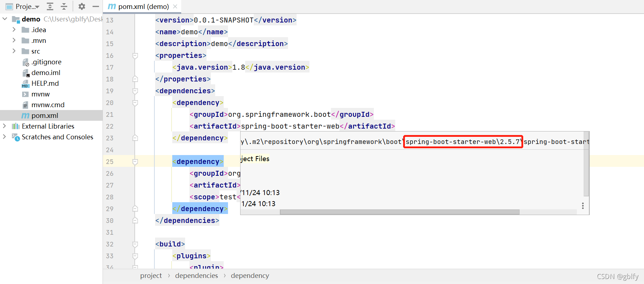The height and width of the screenshot is (284, 644).
Task: Select the .gitignore file
Action: tap(46, 62)
